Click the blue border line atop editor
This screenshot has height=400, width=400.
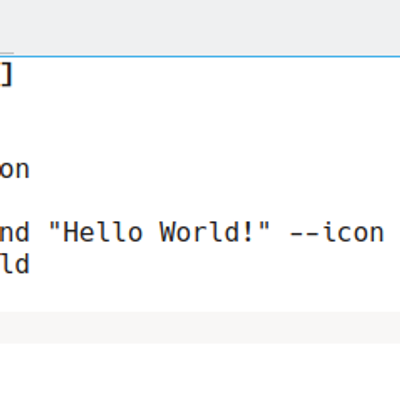(200, 56)
